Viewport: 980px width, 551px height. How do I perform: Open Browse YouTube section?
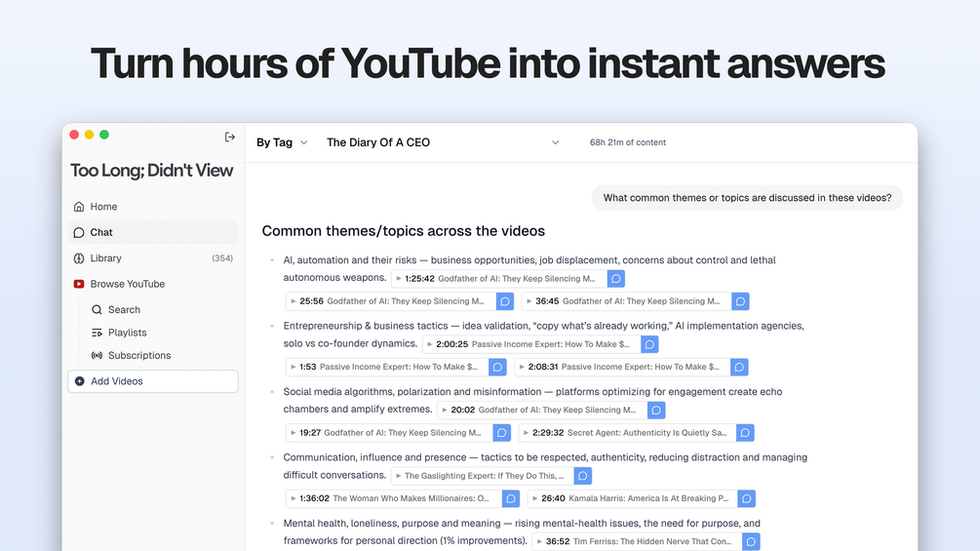(x=152, y=284)
